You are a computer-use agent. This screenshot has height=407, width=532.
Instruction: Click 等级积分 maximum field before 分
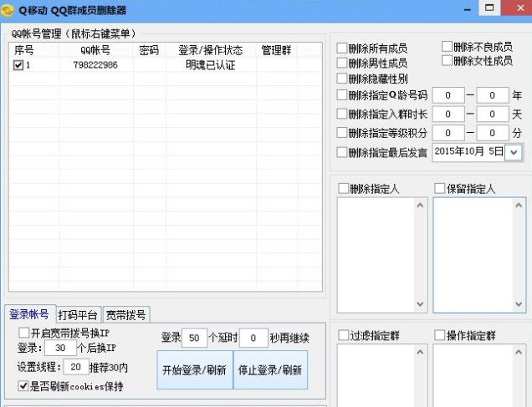493,133
